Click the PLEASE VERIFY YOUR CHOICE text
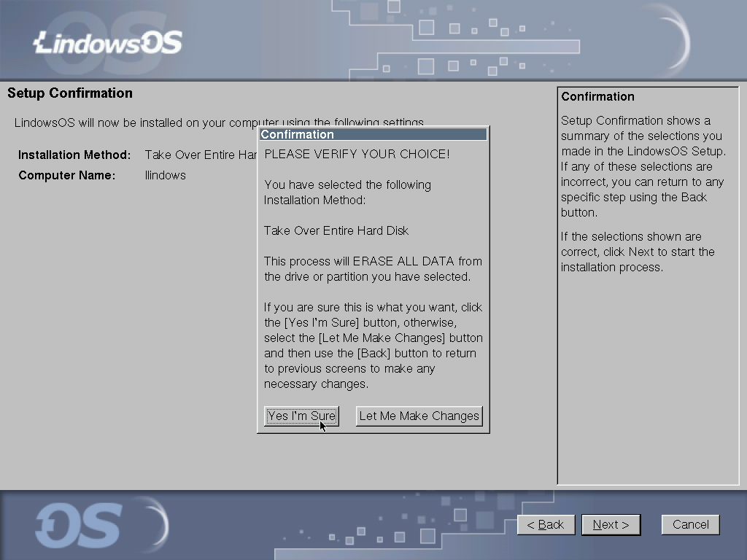Screen dimensions: 747x560 coord(357,154)
